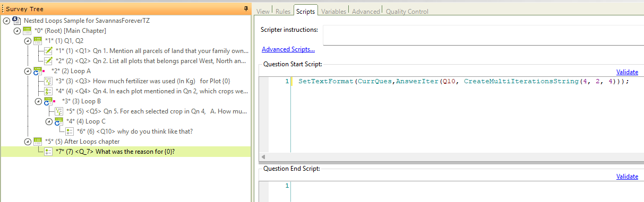644x202 pixels.
Task: Validate the Question Start Script
Action: click(x=627, y=72)
